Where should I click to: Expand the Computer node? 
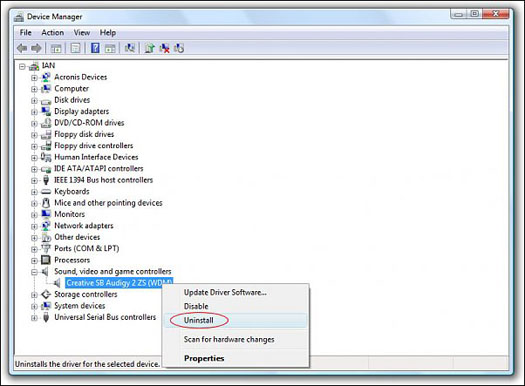(34, 89)
